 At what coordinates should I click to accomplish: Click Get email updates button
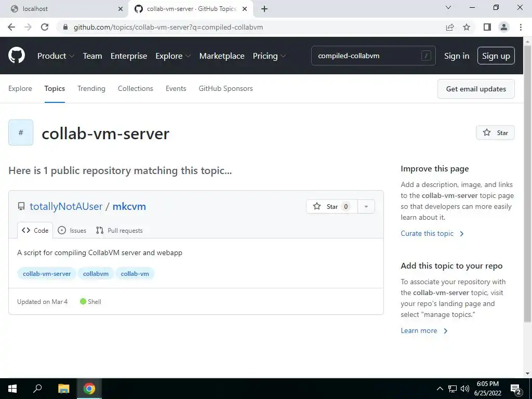click(476, 89)
